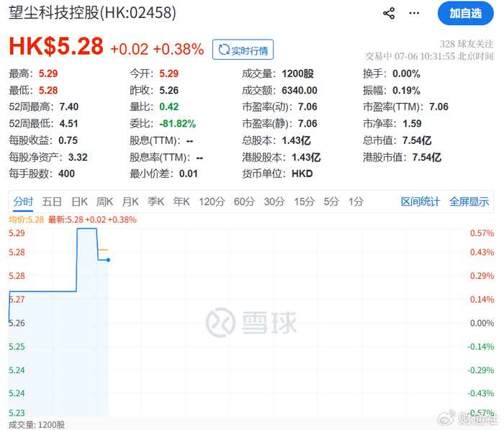The width and height of the screenshot is (504, 430).
Task: Switch to the 日K chart tab
Action: (x=79, y=202)
